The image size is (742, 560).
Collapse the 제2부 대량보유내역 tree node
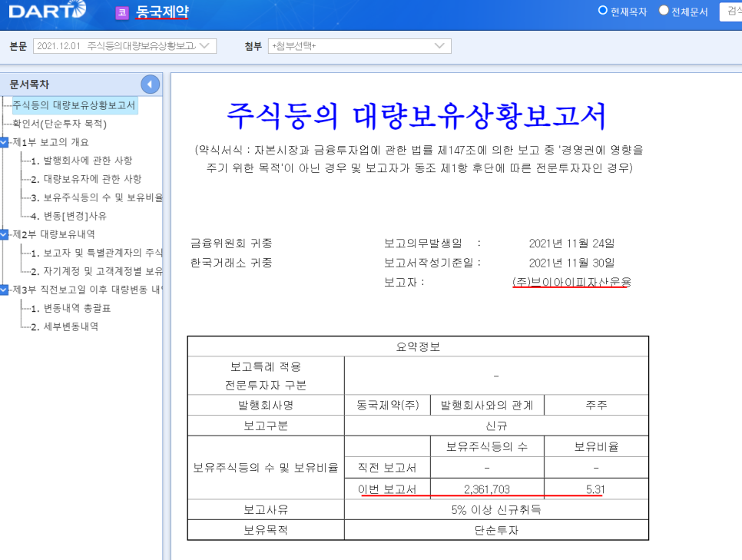pos(5,234)
